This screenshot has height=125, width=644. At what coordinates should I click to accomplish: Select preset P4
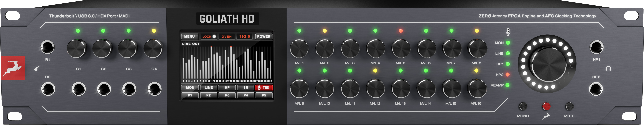click(x=245, y=95)
